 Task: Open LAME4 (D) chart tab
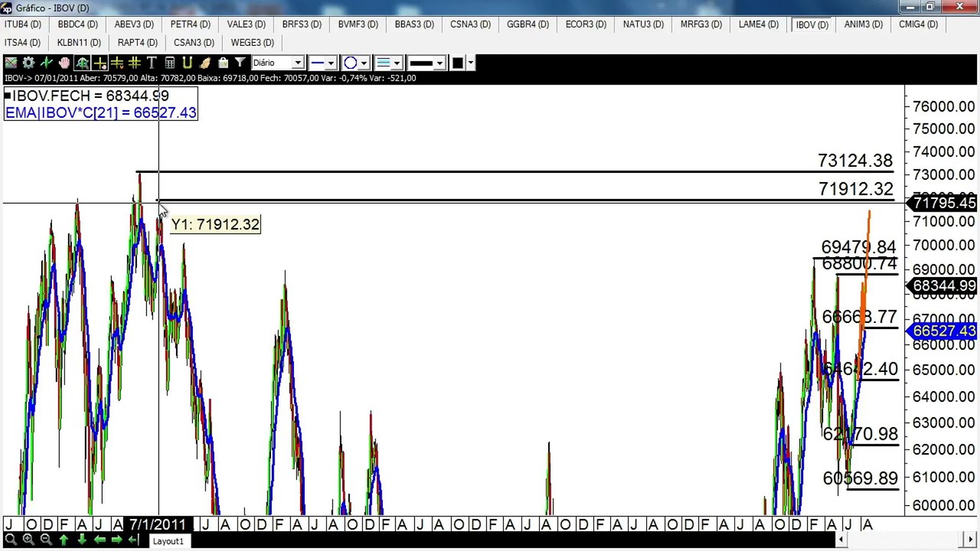point(759,24)
